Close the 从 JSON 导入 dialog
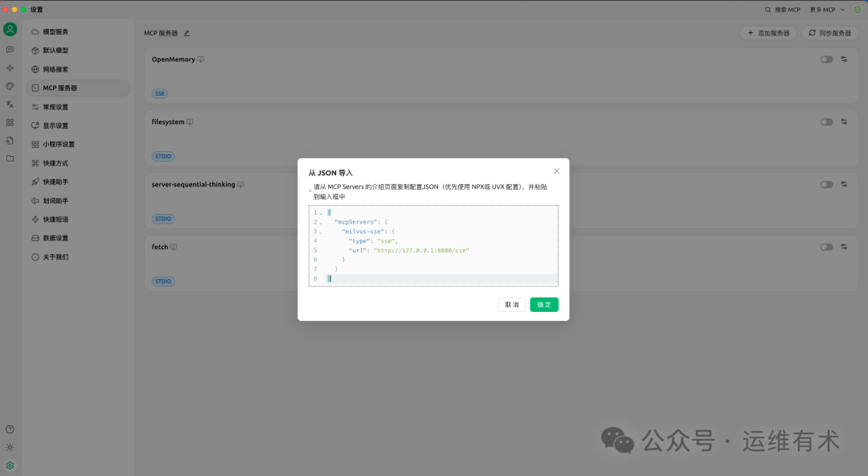The image size is (868, 476). pyautogui.click(x=557, y=171)
